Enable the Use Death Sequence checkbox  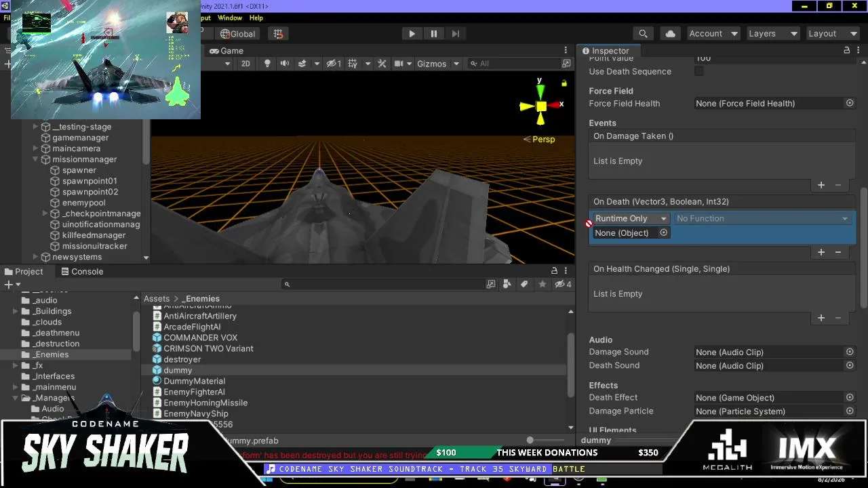tap(699, 71)
